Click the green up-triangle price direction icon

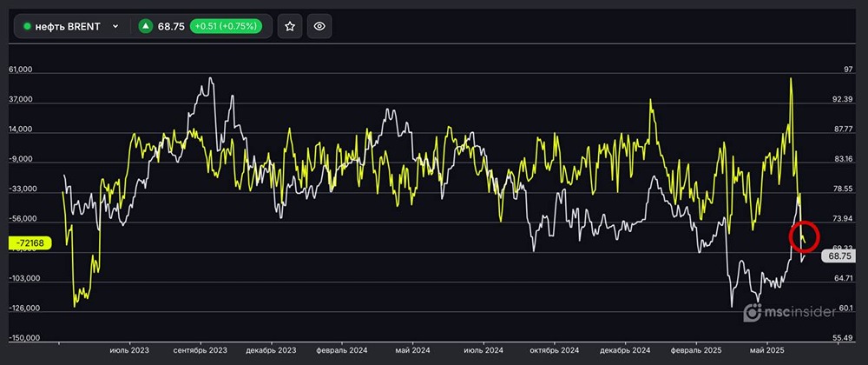click(146, 26)
